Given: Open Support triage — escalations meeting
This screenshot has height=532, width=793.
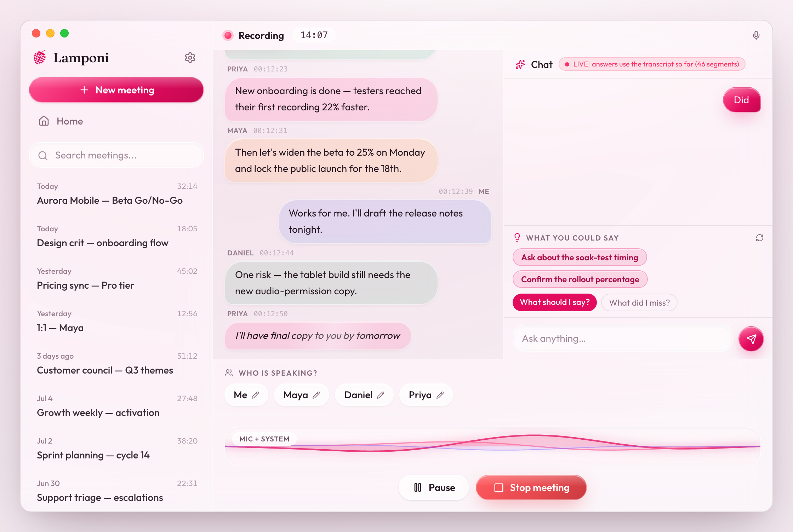Looking at the screenshot, I should point(117,491).
